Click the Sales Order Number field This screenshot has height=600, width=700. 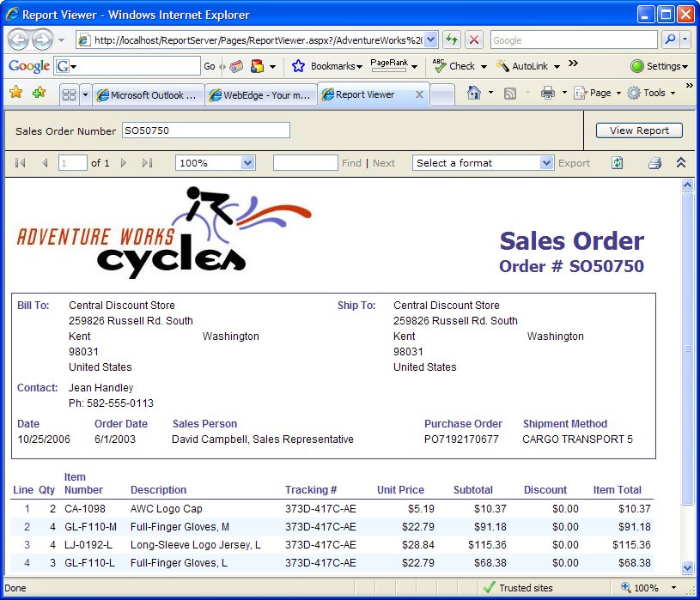click(206, 130)
